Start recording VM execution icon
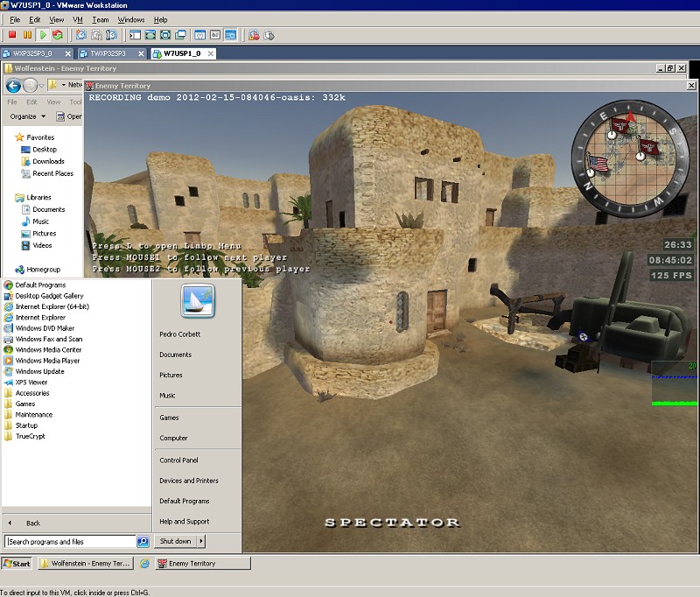The height and width of the screenshot is (597, 700). tap(254, 35)
